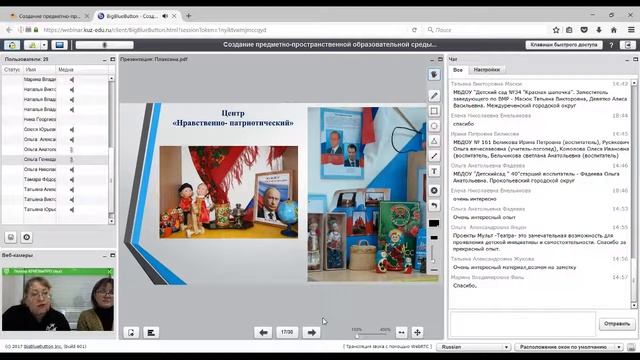Sort users by the Статус column
640x360 pixels.
pos(12,70)
